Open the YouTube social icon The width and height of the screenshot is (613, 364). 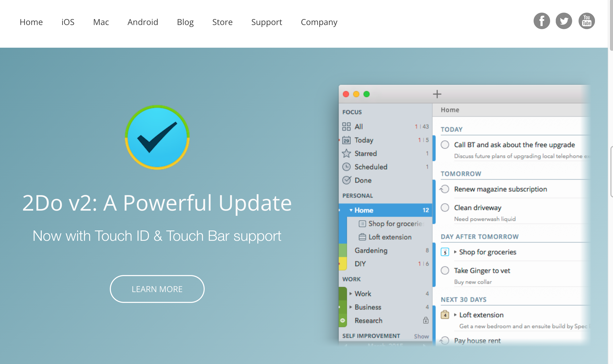586,21
